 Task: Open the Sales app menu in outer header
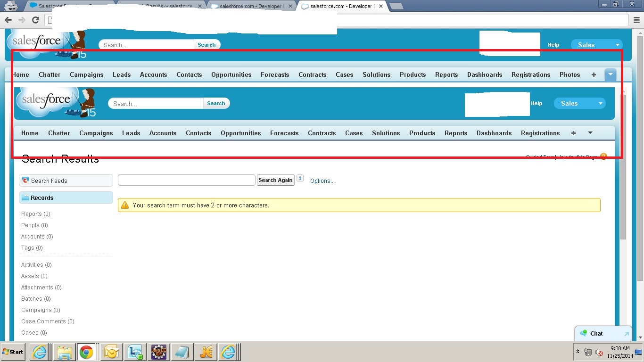597,45
